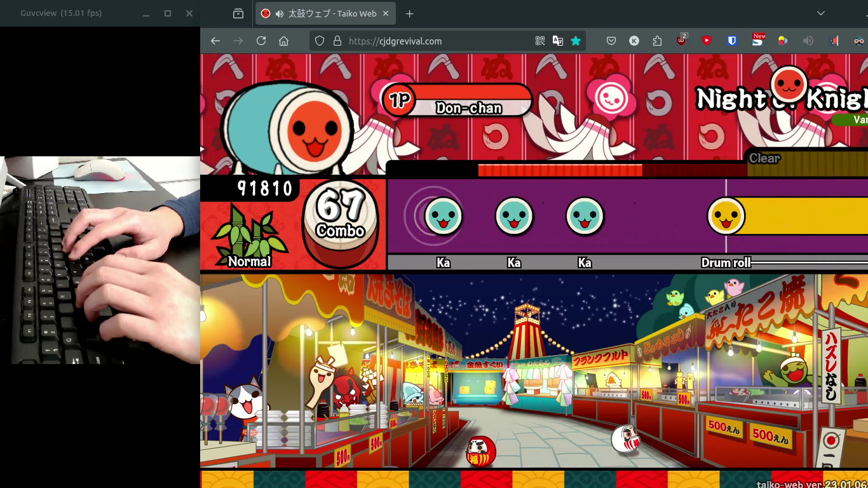Toggle the tracking protection shield
This screenshot has height=488, width=868.
point(320,41)
